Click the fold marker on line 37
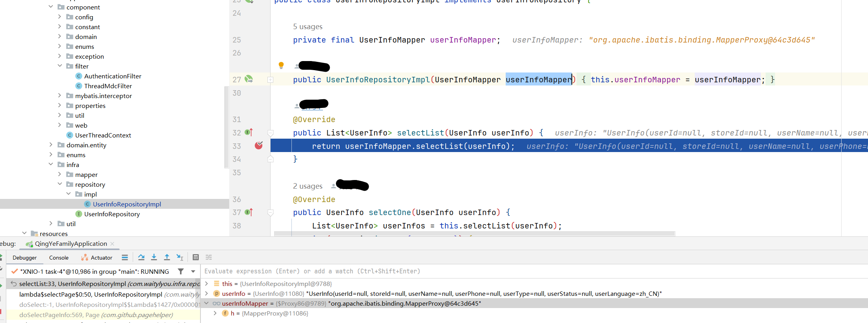Viewport: 868px width, 323px height. (271, 212)
